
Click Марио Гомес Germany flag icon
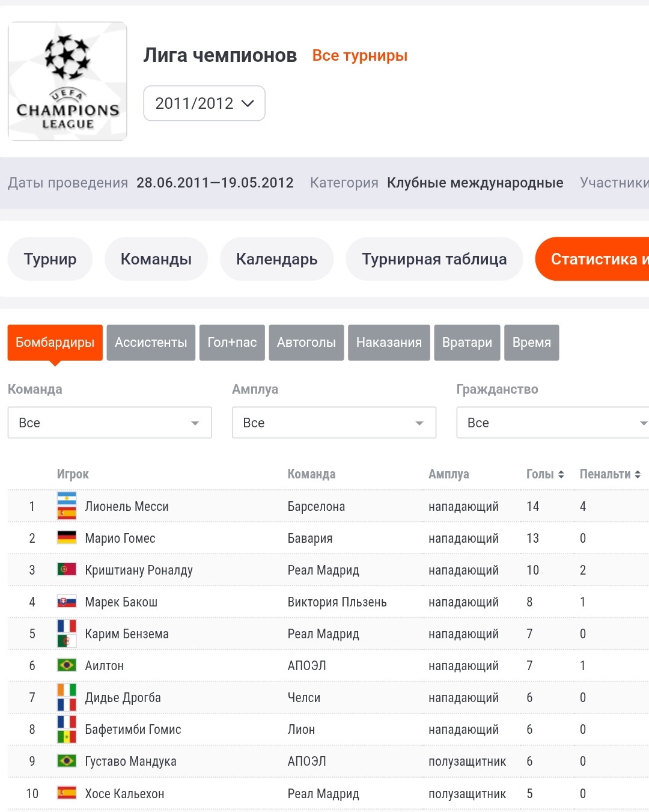tap(67, 538)
